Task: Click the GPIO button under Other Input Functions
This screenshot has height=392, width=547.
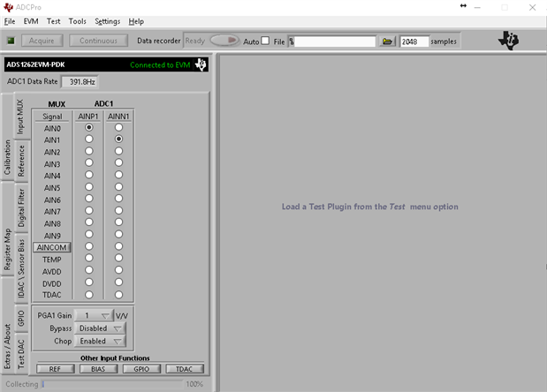Action: pos(141,369)
